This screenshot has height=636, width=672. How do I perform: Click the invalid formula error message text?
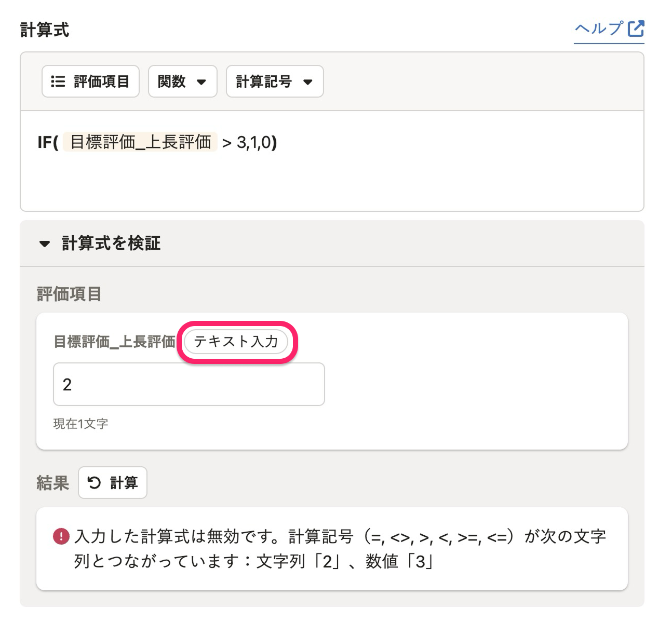340,549
